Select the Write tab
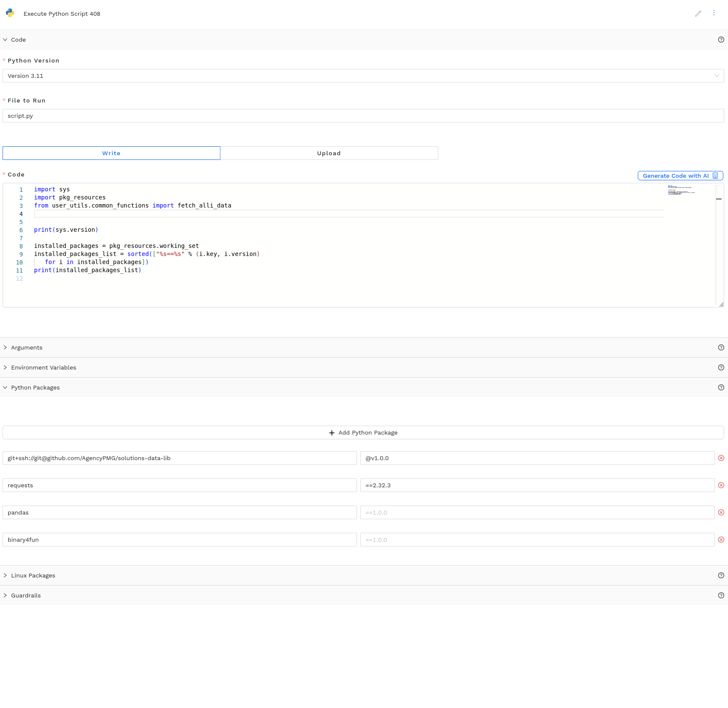The width and height of the screenshot is (728, 708). click(111, 153)
